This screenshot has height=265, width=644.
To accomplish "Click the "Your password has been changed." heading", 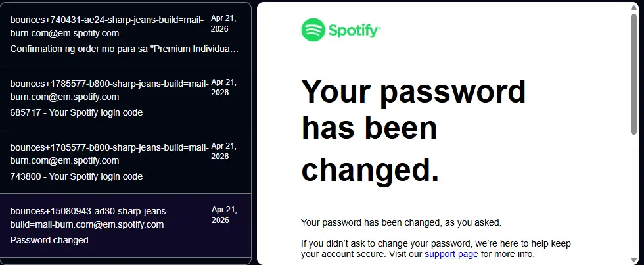I will tap(413, 131).
